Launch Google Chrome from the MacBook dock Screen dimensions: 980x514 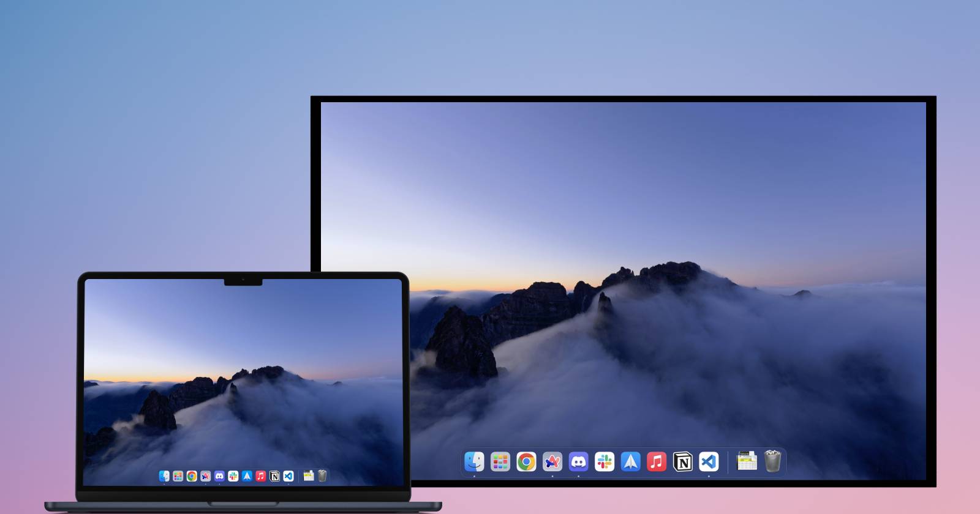192,476
